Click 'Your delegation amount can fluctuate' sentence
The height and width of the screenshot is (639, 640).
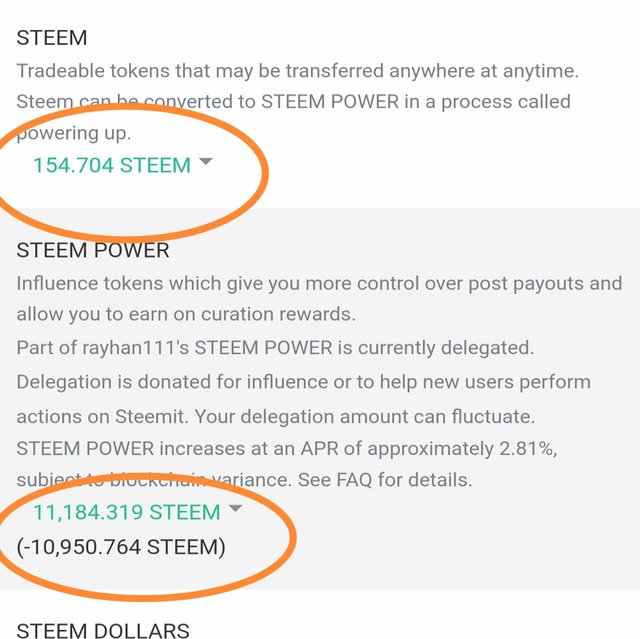pyautogui.click(x=364, y=417)
